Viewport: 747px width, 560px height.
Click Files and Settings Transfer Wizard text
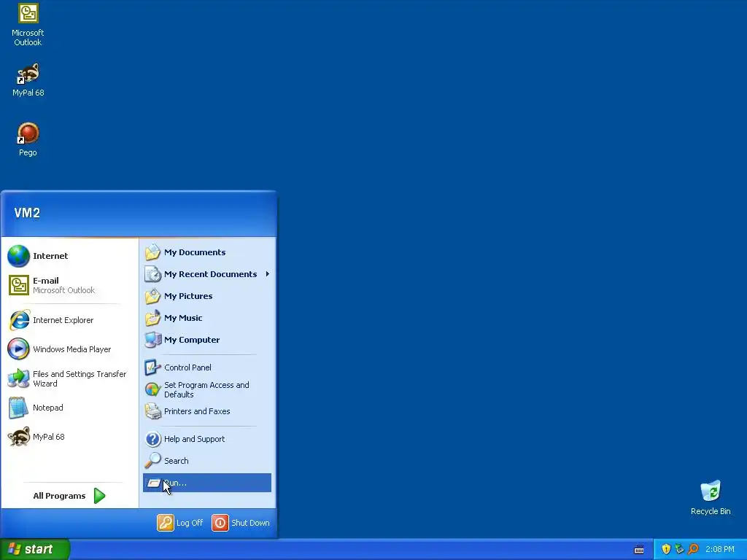80,378
